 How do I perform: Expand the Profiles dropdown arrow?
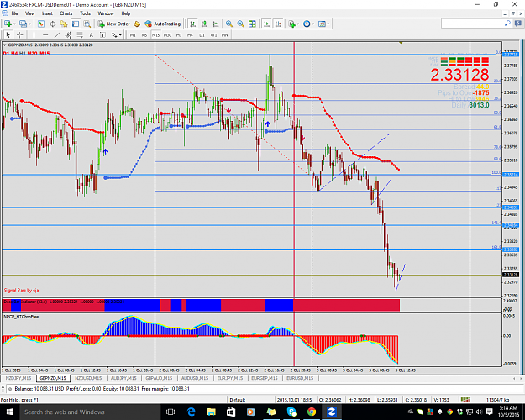[29, 24]
